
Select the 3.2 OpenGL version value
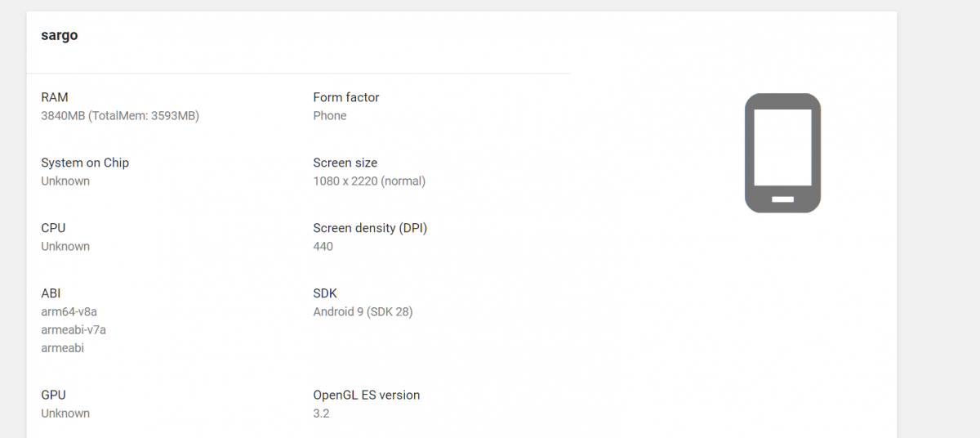[x=322, y=413]
